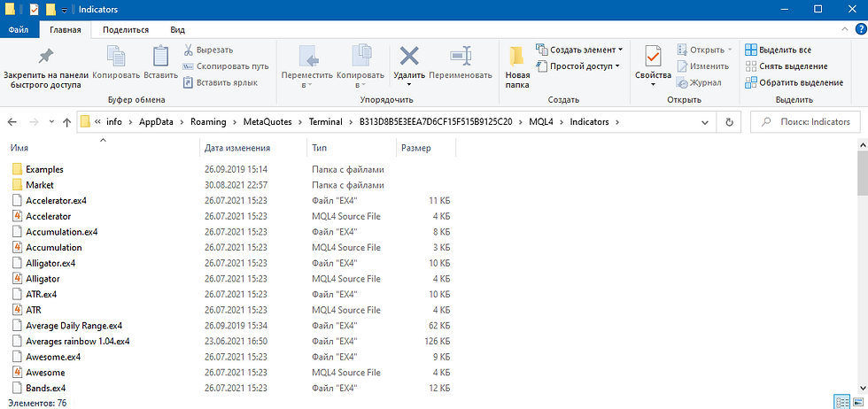Click the Переименовать icon
The width and height of the screenshot is (868, 409).
point(460,56)
